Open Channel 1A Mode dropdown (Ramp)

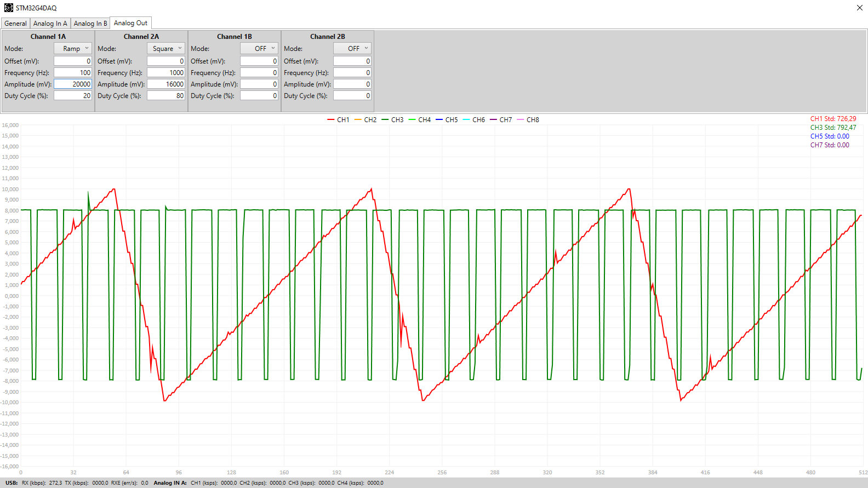[x=73, y=48]
